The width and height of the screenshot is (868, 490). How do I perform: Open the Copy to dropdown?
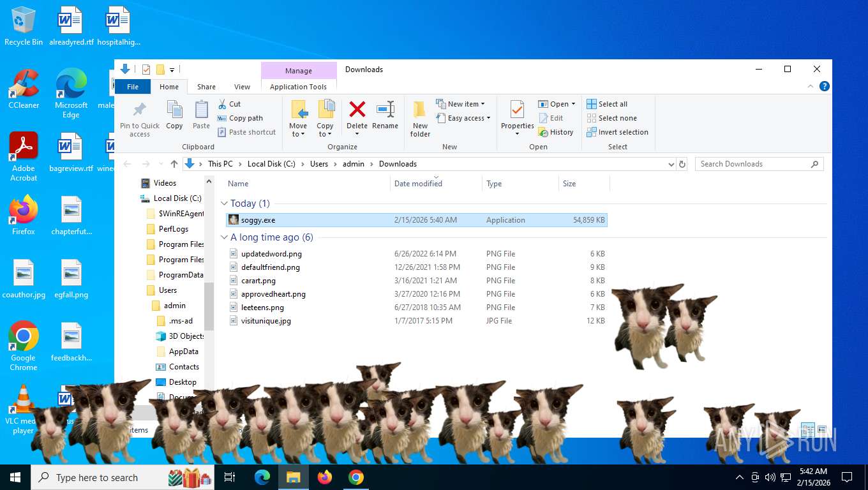[325, 119]
